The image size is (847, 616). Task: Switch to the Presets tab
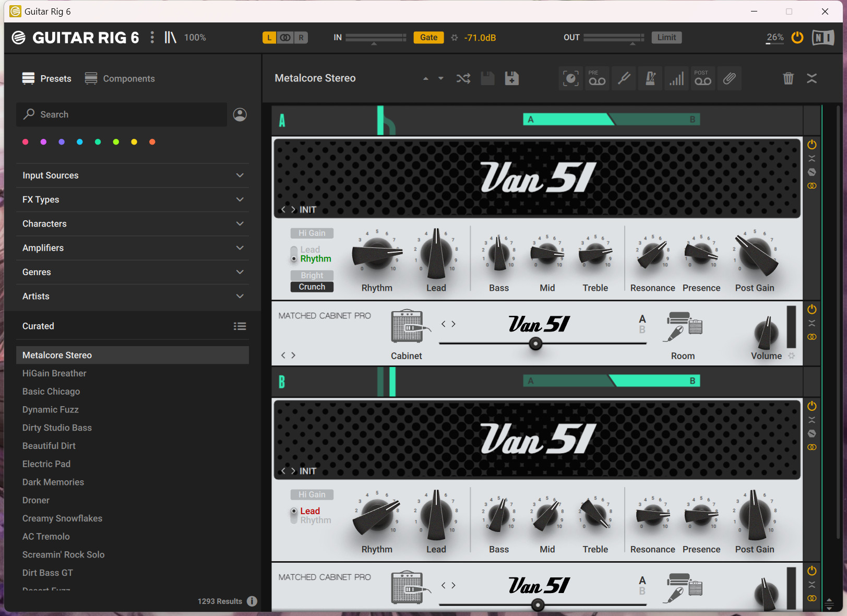46,78
